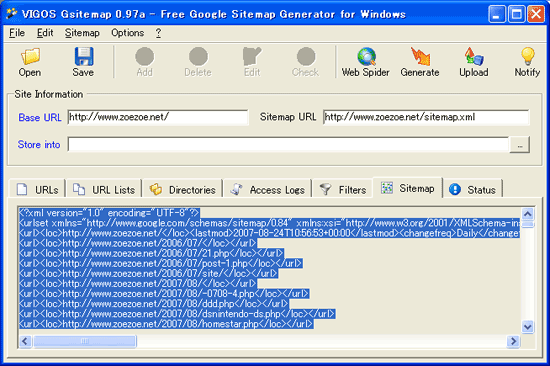Launch the Web Spider tool
Screen dimensions: 550x366
coord(365,62)
